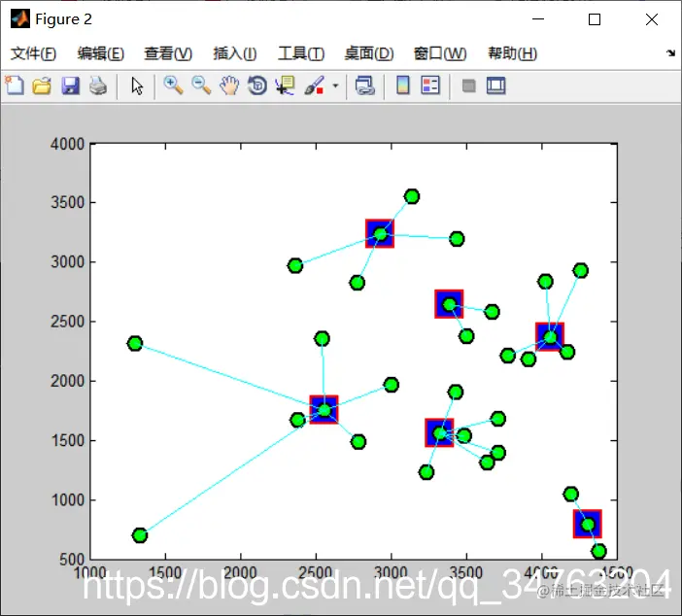Click the dock figure arrow in menu bar
This screenshot has height=616, width=682.
[670, 53]
